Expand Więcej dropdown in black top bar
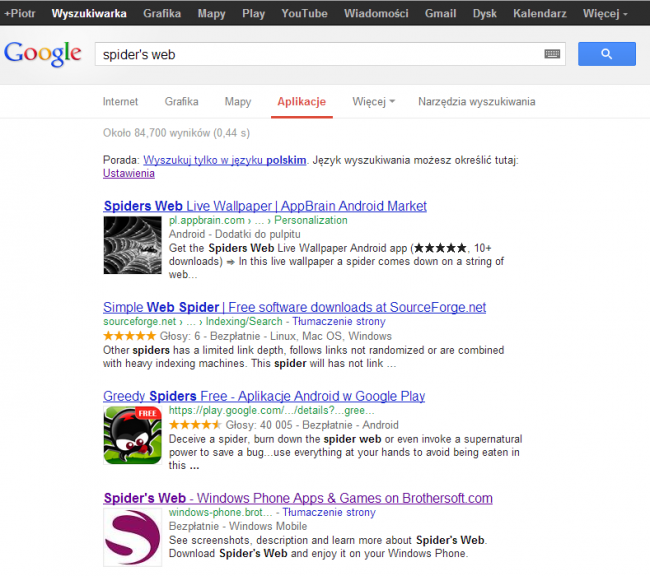The image size is (650, 576). [605, 13]
